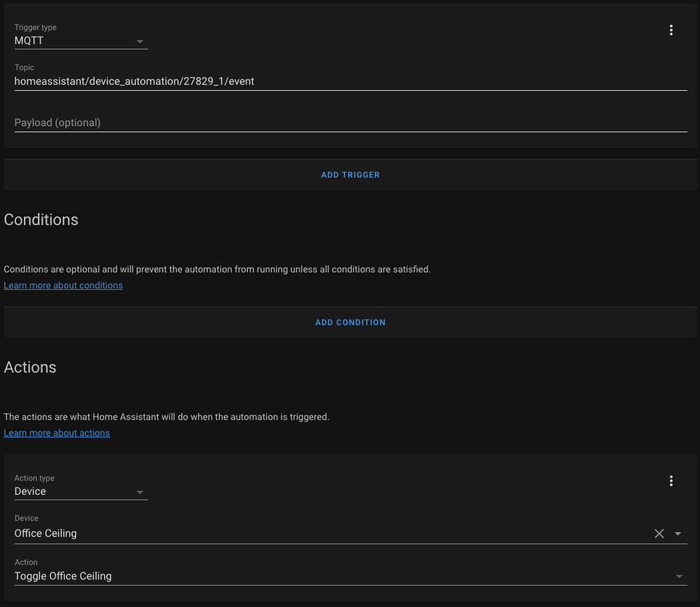The height and width of the screenshot is (607, 700).
Task: Open the Device action card's three-dot menu
Action: pyautogui.click(x=671, y=480)
